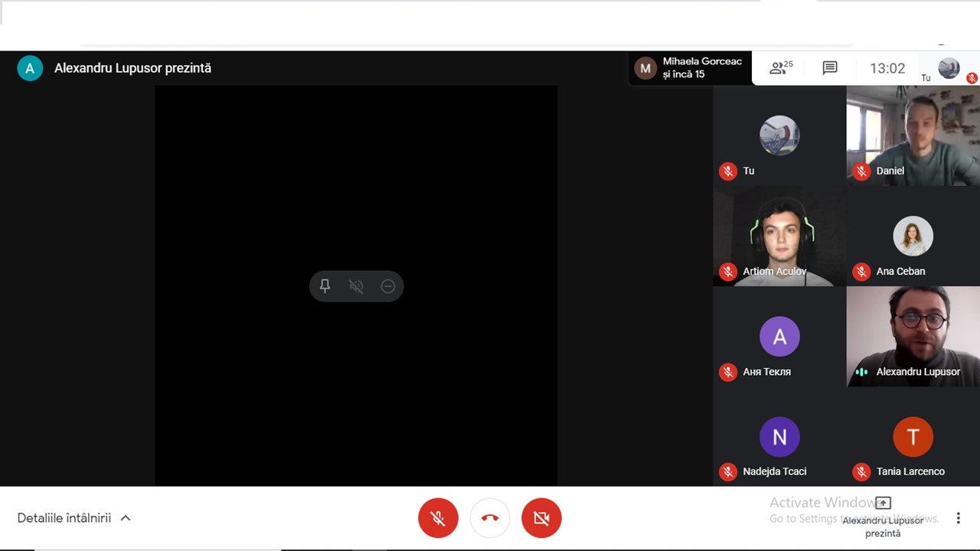Open the three-dot more options menu
This screenshot has height=551, width=980.
958,518
